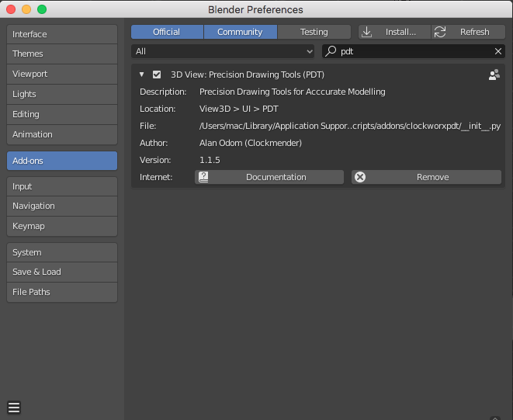Open the All category dropdown

point(224,51)
